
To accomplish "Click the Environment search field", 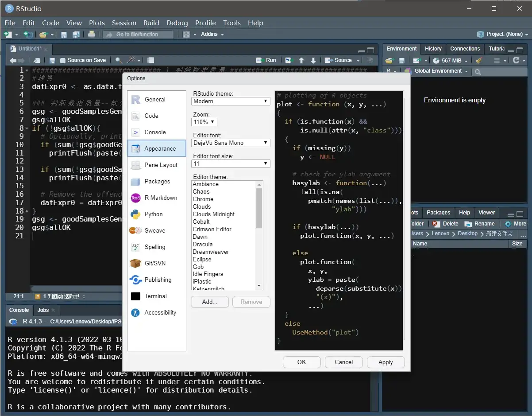I will click(x=499, y=71).
